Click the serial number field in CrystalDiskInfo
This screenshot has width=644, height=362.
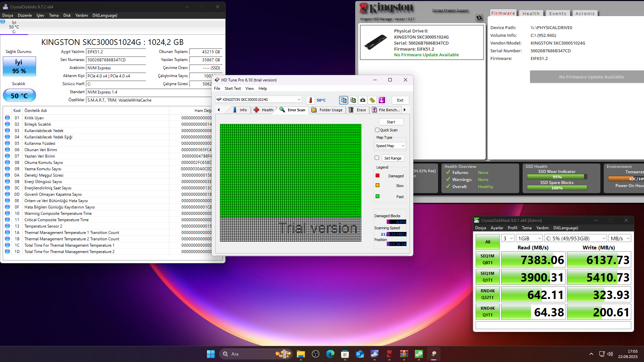[x=116, y=60]
